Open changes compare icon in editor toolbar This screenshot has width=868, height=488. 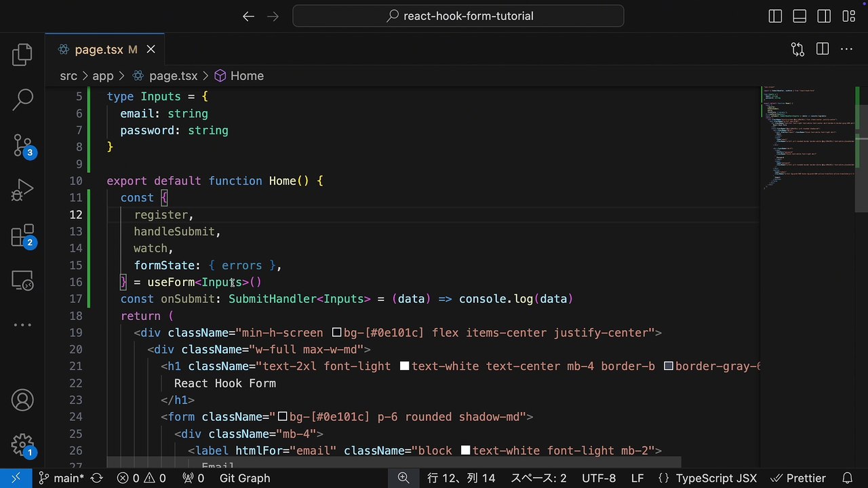(x=797, y=49)
